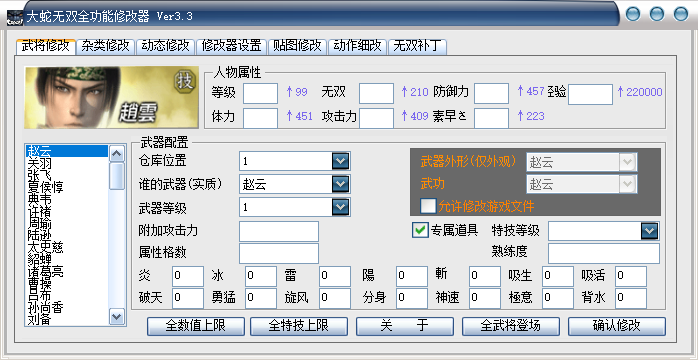Click the 破天 value field

pos(188,298)
